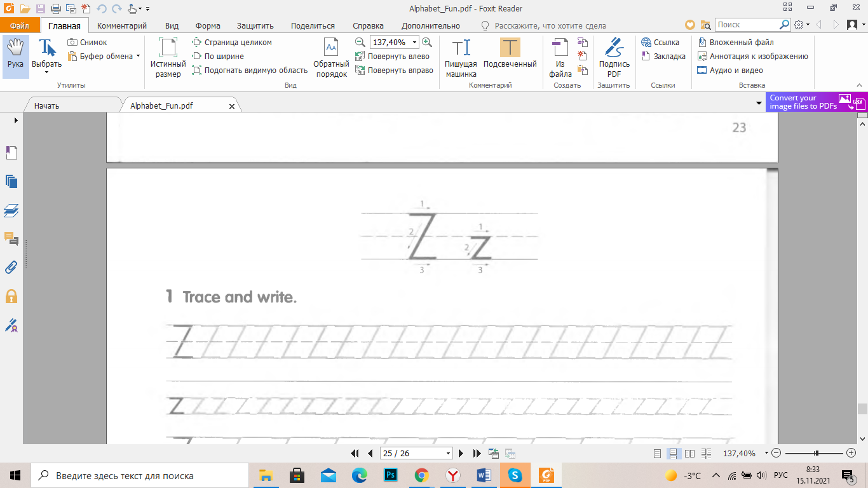868x488 pixels.
Task: Open the Bookmarks panel in left sidebar
Action: (11, 152)
